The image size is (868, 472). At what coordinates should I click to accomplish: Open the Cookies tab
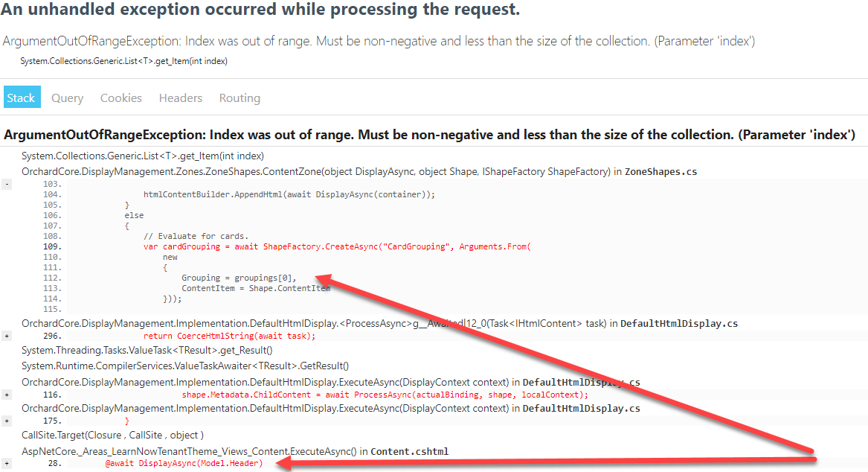click(120, 98)
